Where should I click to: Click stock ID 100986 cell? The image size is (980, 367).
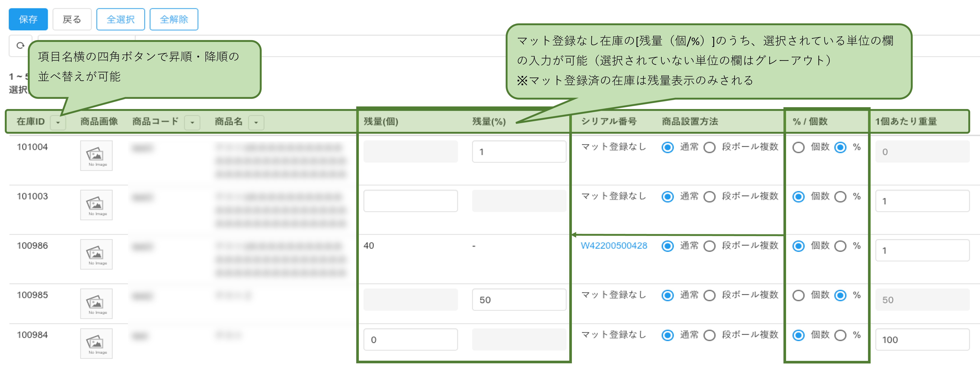(x=32, y=246)
